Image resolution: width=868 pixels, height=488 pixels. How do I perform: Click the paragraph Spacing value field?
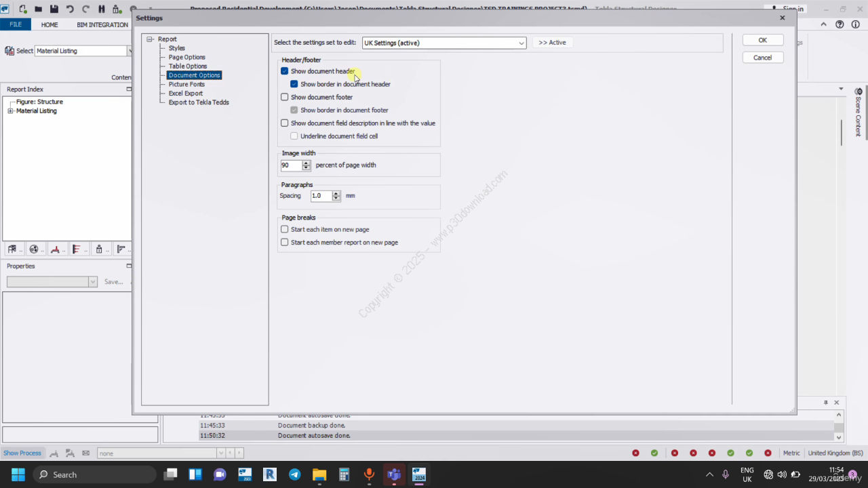coord(320,196)
